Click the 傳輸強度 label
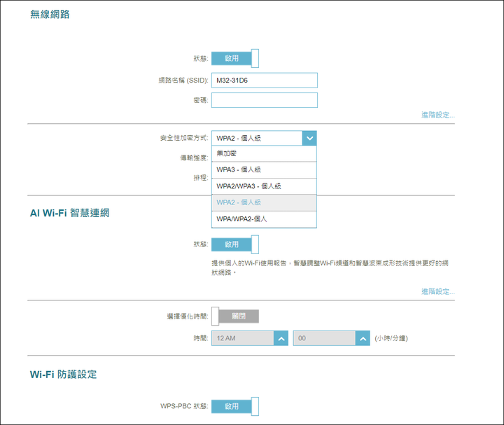The height and width of the screenshot is (425, 504). [194, 158]
